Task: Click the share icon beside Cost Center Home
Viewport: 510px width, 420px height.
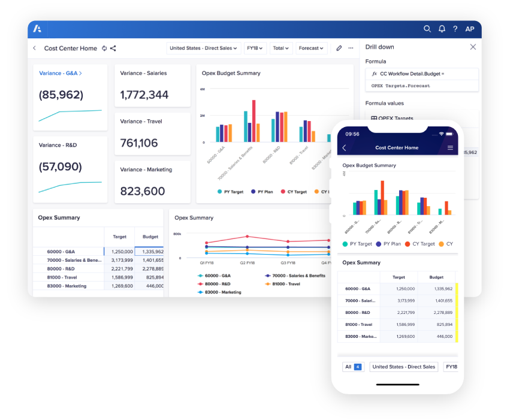Action: [x=111, y=48]
